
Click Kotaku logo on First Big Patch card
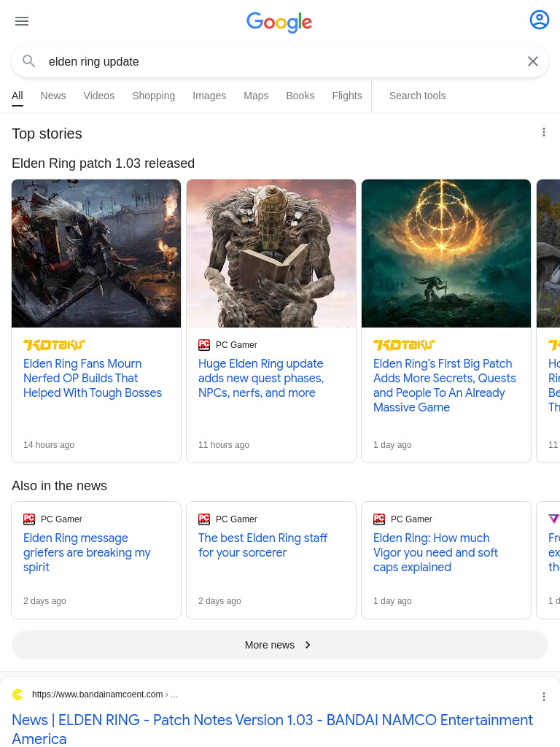404,344
